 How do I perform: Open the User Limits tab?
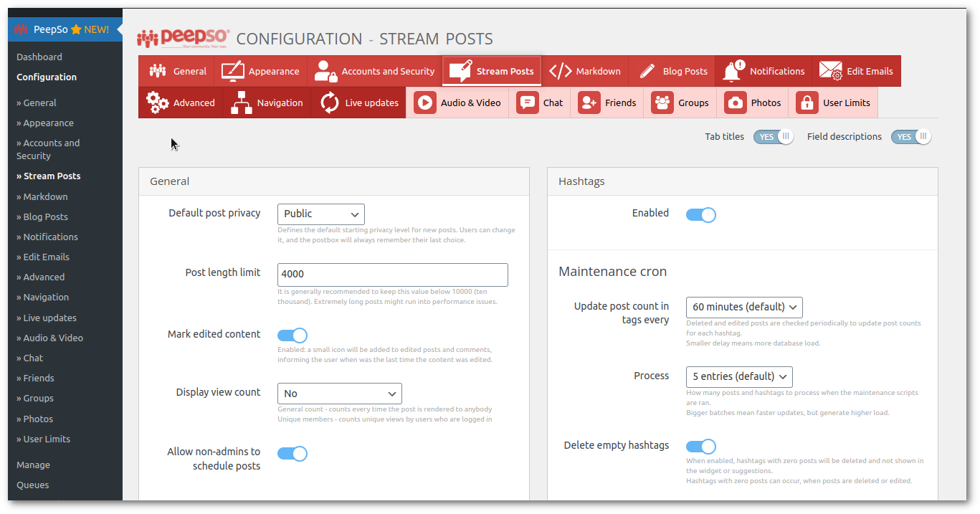833,103
